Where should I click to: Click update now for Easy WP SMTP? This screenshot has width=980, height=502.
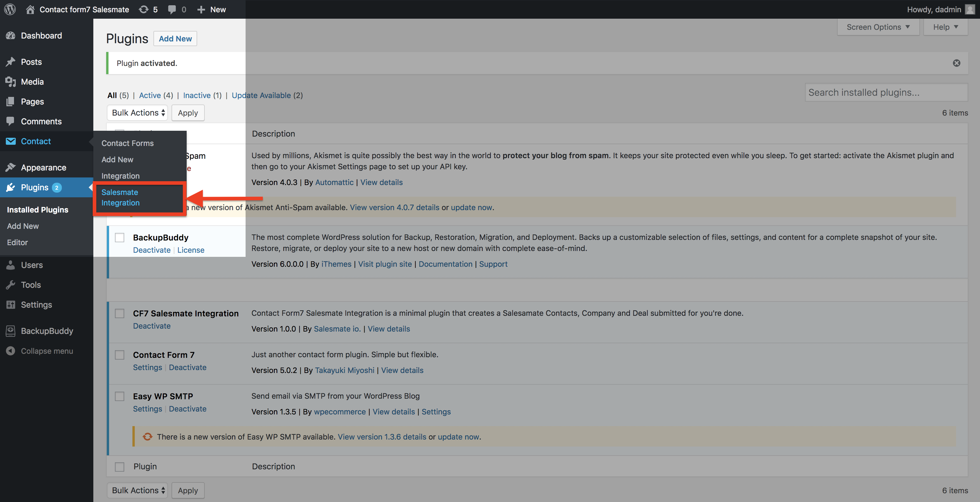(458, 437)
